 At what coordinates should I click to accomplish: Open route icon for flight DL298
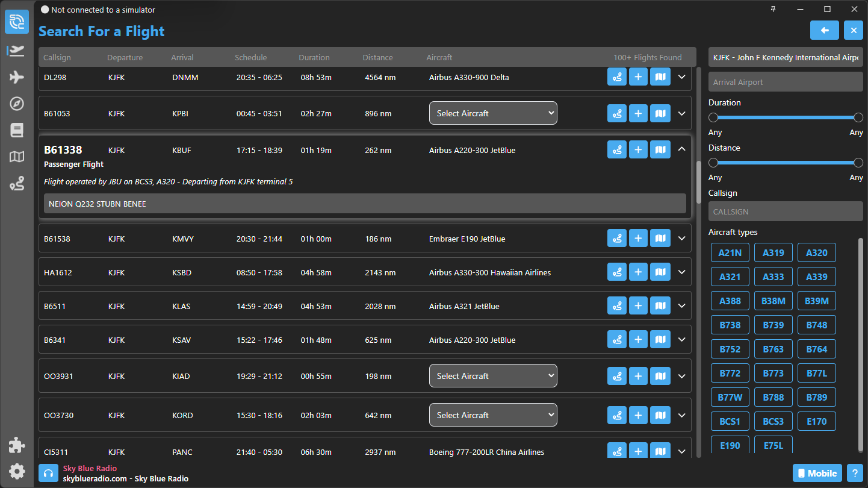[x=617, y=77]
